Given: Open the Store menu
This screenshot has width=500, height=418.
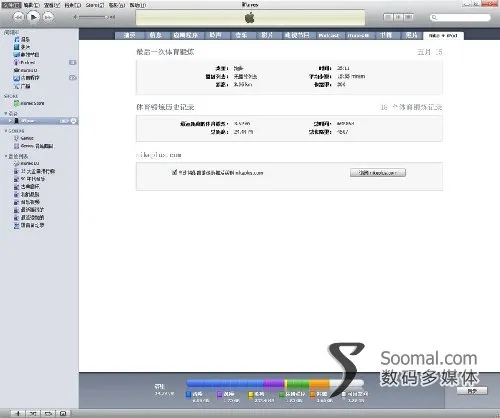Looking at the screenshot, I should pyautogui.click(x=95, y=5).
